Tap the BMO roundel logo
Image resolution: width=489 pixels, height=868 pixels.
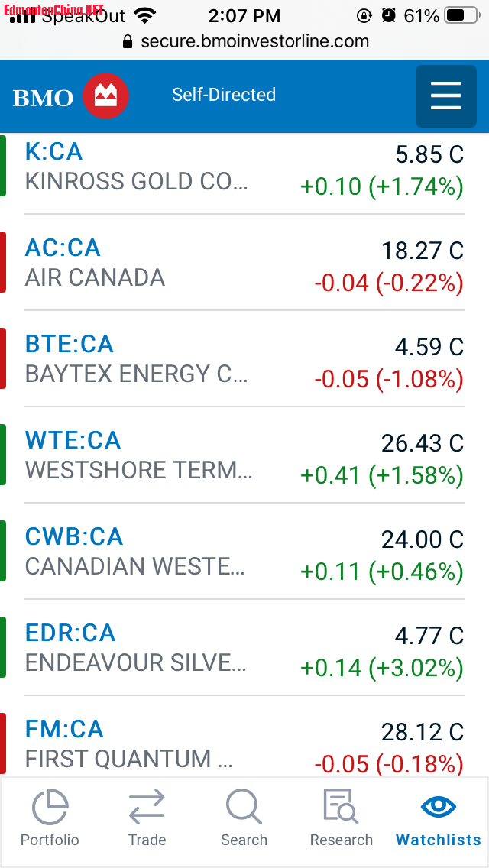(x=105, y=96)
